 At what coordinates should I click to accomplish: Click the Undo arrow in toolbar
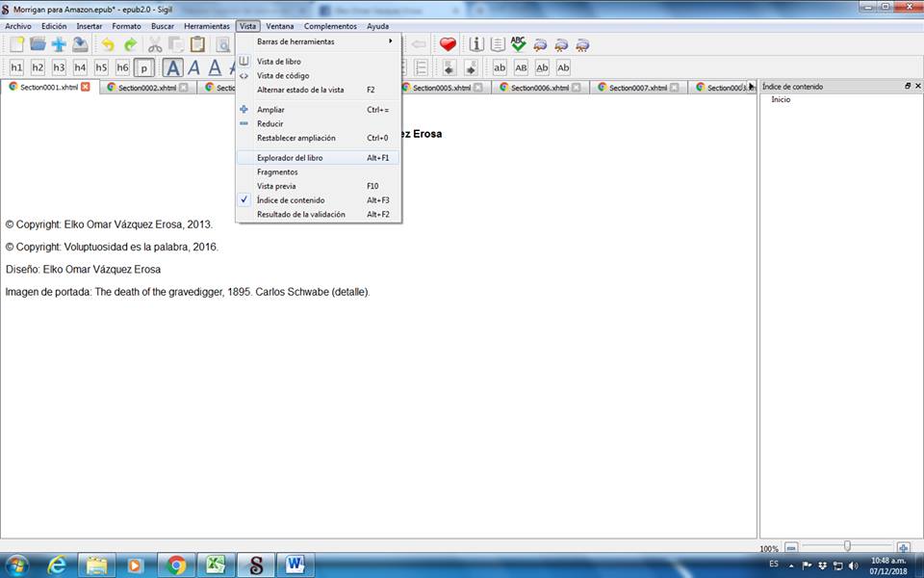108,44
